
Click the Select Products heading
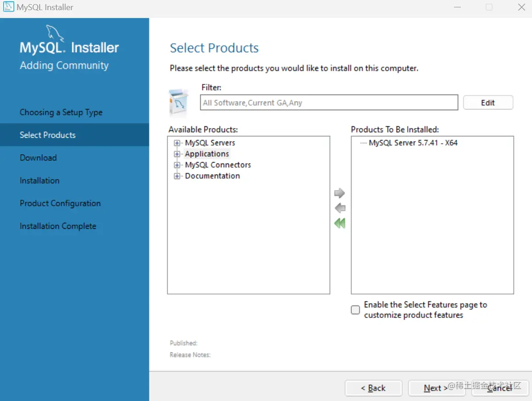point(214,48)
